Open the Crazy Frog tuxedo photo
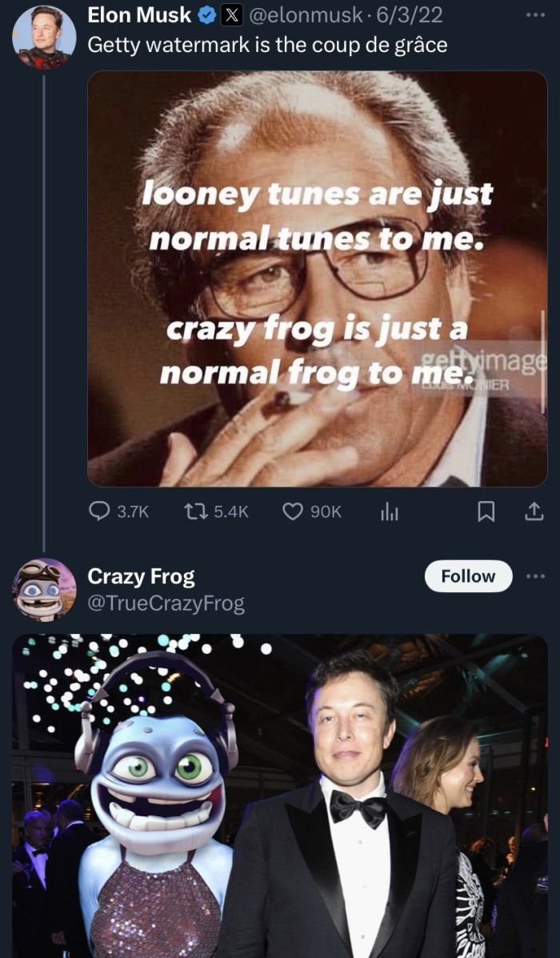560x958 pixels. 280,796
